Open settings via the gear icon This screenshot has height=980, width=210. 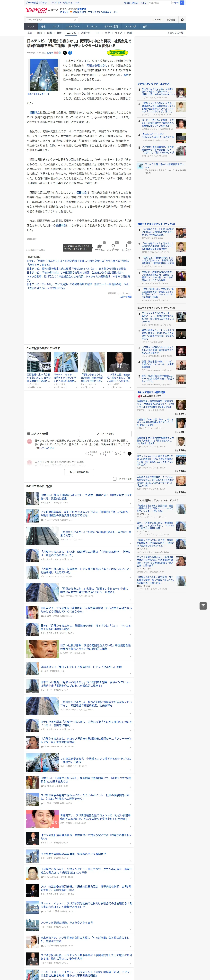coord(182,19)
